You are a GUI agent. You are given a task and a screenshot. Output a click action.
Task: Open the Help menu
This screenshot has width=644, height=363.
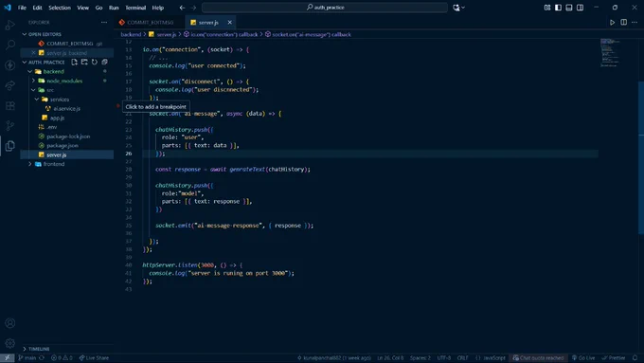158,8
